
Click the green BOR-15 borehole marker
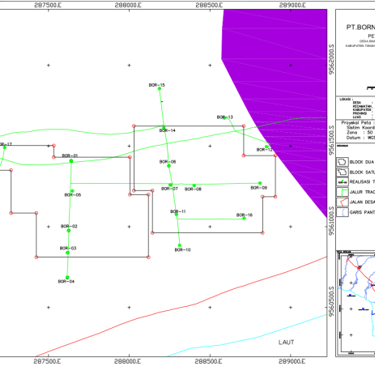coord(159,89)
